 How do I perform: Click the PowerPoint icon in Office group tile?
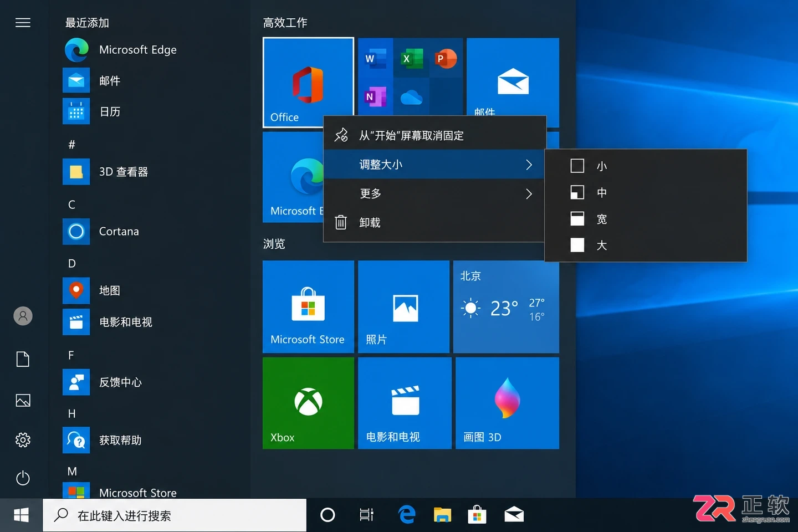point(446,59)
